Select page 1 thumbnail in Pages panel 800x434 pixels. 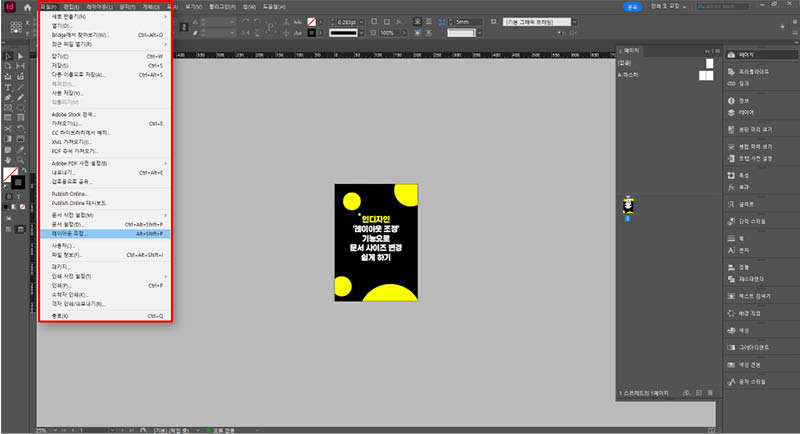click(x=628, y=205)
